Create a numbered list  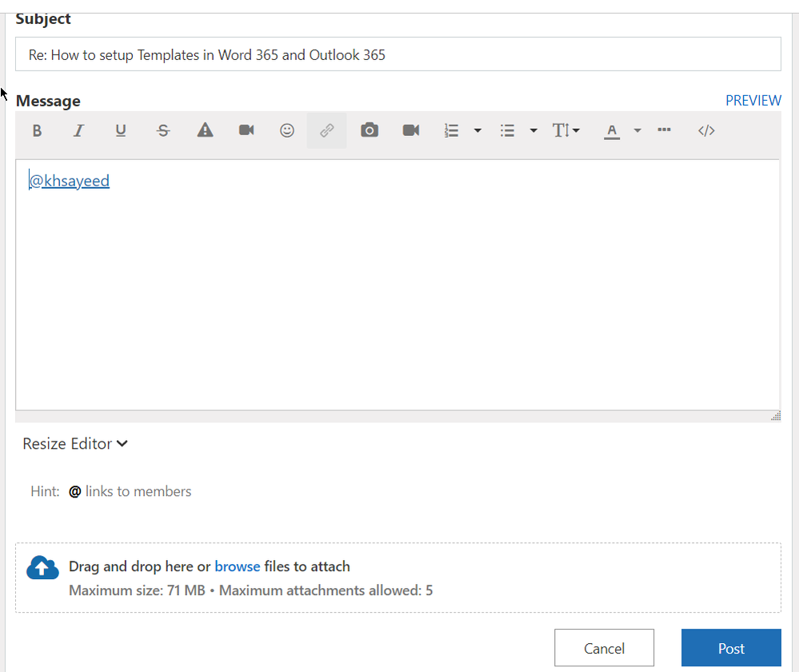click(451, 130)
